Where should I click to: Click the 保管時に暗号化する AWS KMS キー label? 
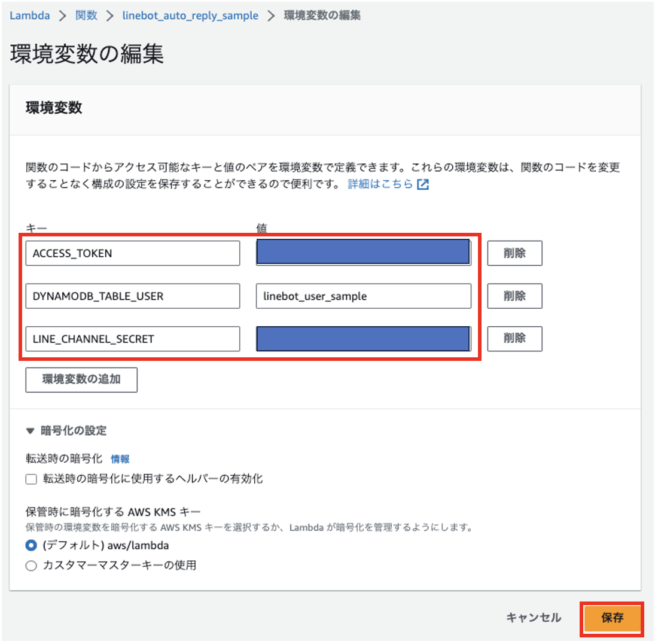point(113,512)
